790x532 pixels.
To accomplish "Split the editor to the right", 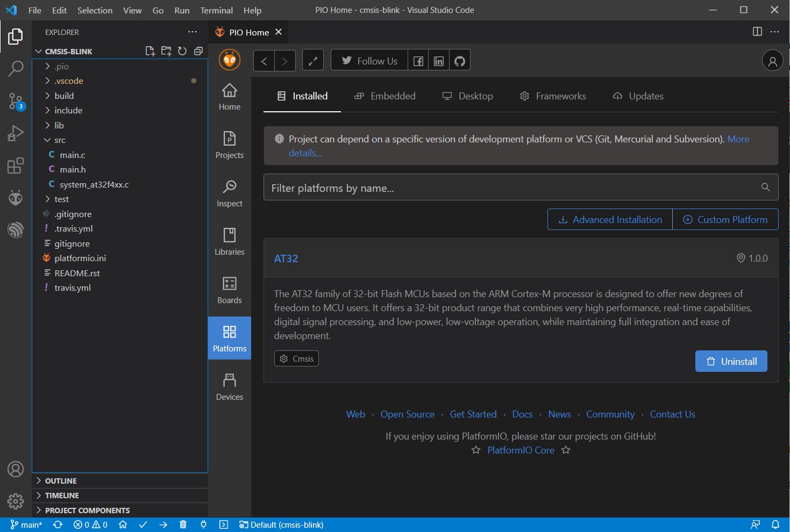I will [757, 32].
